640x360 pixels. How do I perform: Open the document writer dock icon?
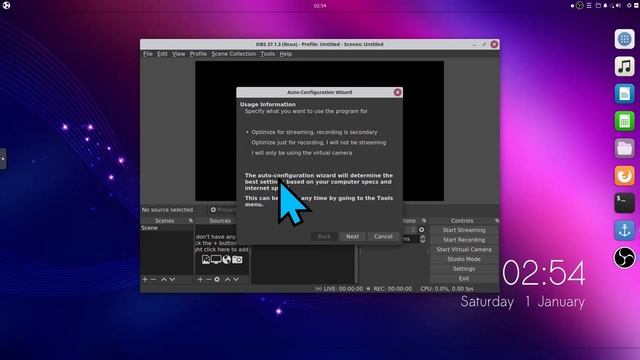pos(624,94)
